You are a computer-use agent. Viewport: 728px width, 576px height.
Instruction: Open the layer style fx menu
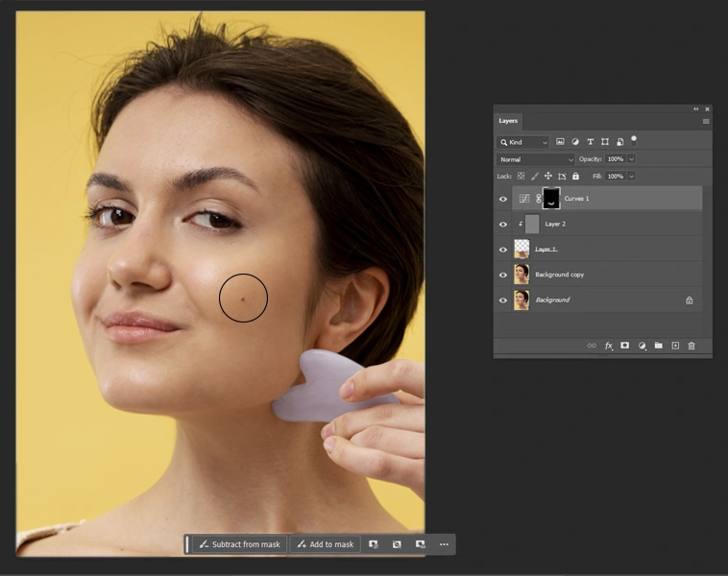point(608,346)
